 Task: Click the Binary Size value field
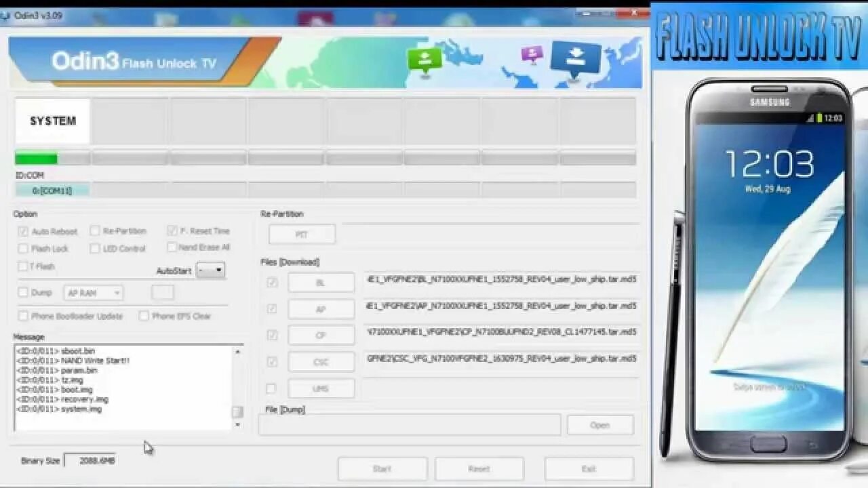(x=90, y=460)
